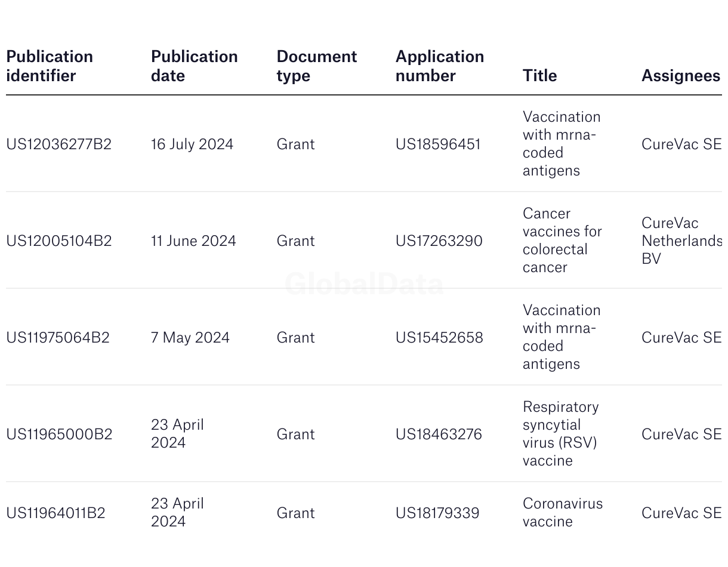
Task: Open publication US12005104B2
Action: coord(58,241)
